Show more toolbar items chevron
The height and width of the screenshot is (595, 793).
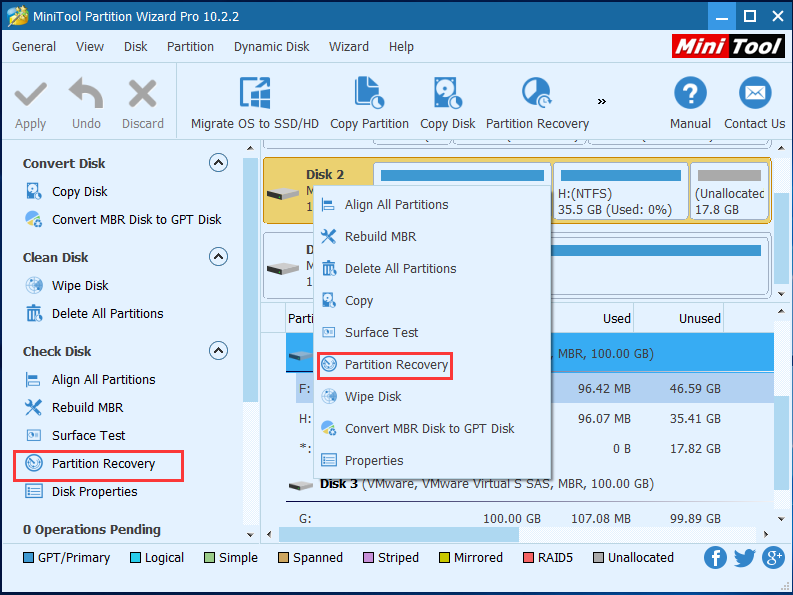[601, 101]
